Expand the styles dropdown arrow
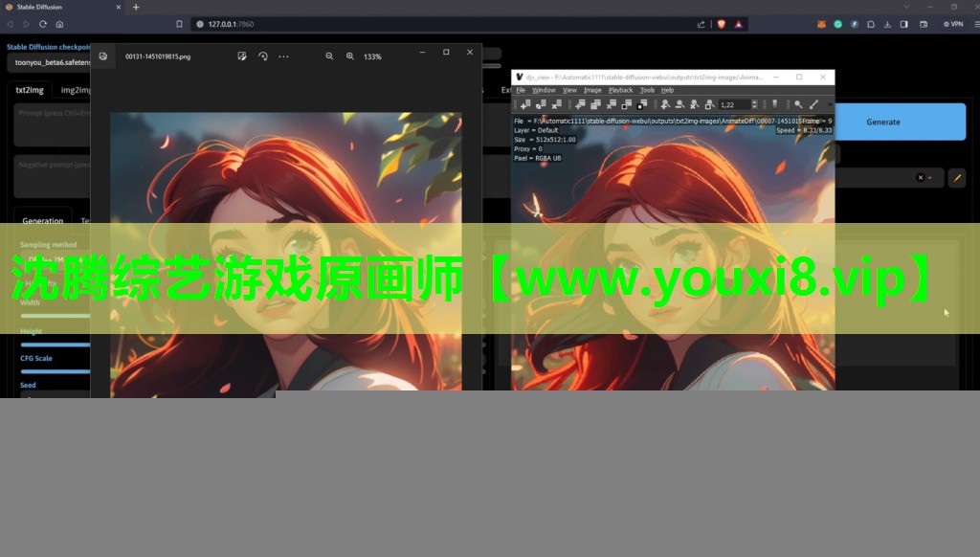The height and width of the screenshot is (557, 980). click(x=930, y=178)
